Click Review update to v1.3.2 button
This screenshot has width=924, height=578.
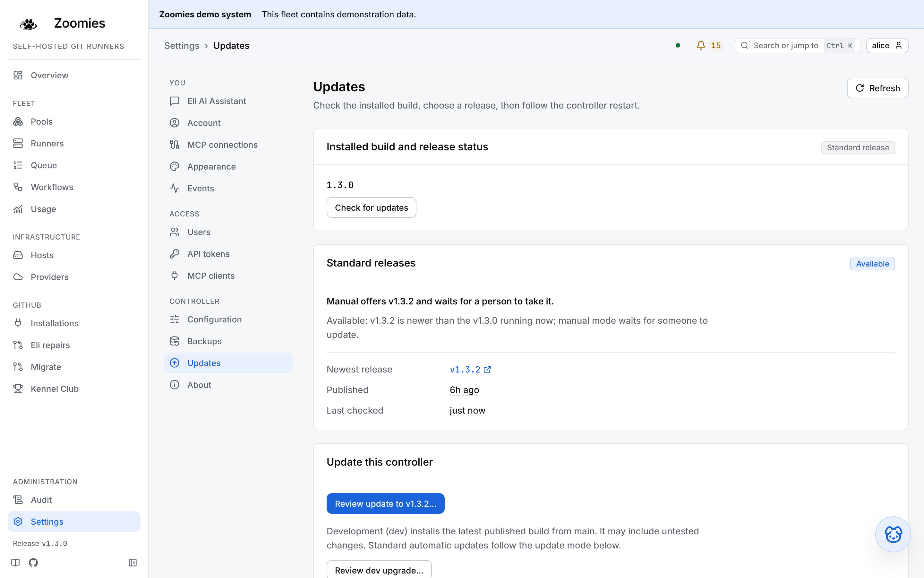[x=385, y=504]
